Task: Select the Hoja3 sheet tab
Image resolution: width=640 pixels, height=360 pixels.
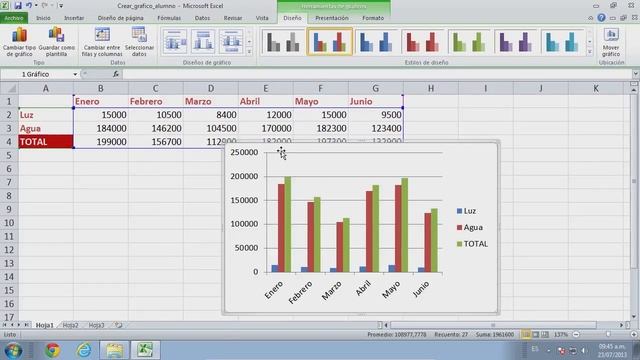Action: (96, 325)
